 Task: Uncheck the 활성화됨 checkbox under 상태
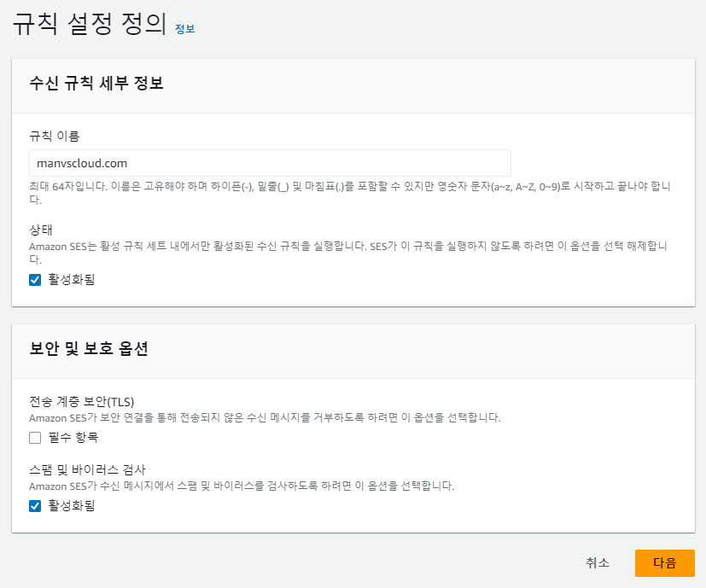35,280
